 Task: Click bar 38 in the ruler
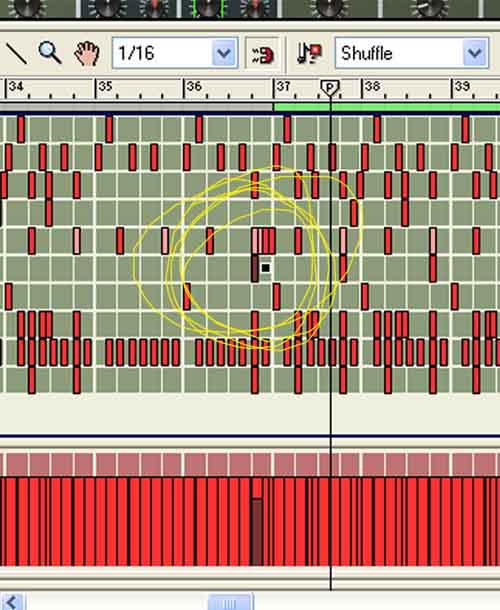372,86
